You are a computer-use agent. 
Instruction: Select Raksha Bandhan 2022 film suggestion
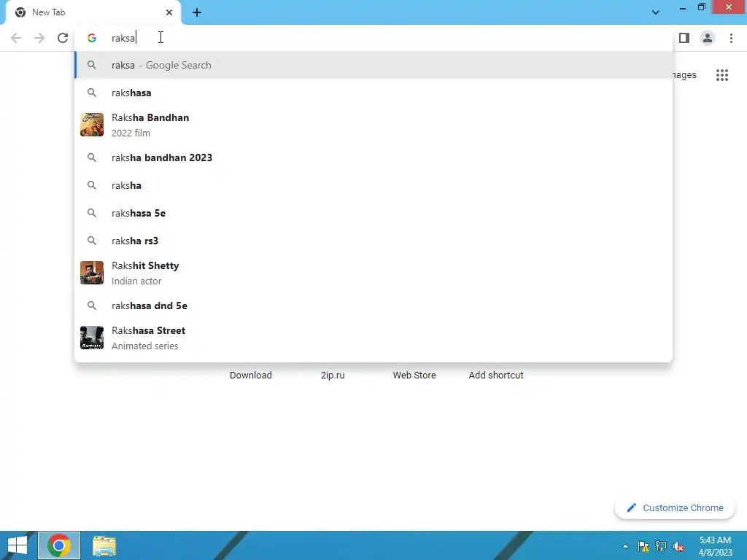(373, 125)
